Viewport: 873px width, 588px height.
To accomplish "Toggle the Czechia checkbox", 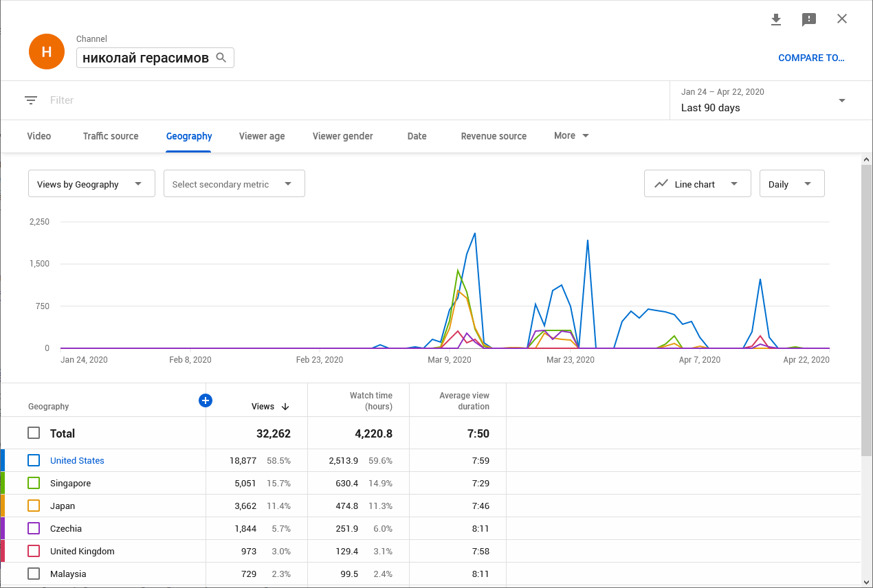I will pyautogui.click(x=34, y=528).
